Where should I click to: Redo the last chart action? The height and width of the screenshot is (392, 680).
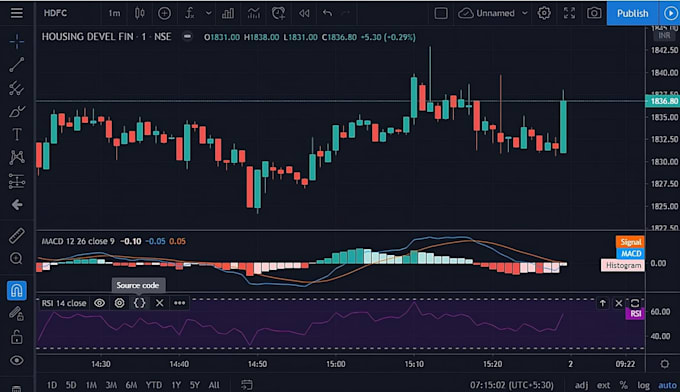pos(346,13)
